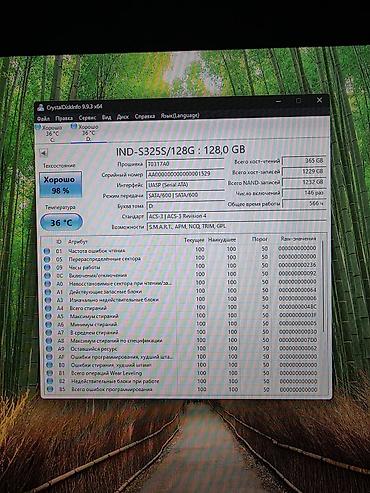This screenshot has width=370, height=493.
Task: Click the Общее время работы 566 ч value
Action: [304, 203]
